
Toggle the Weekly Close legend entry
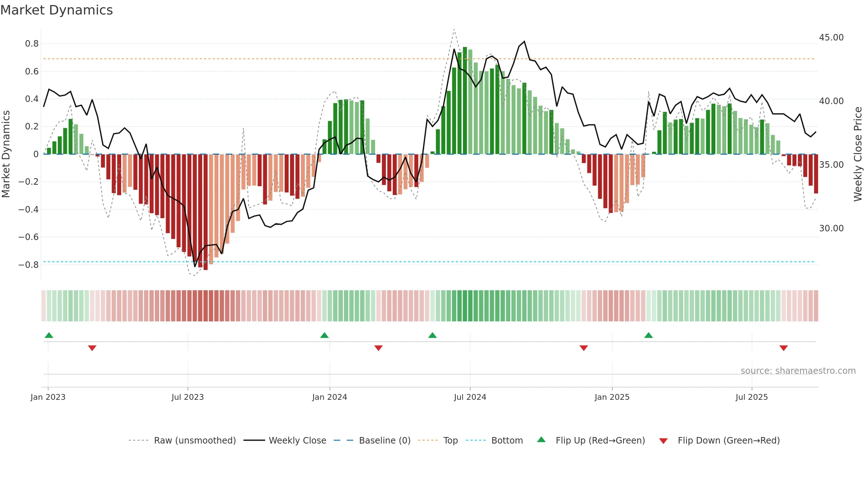[285, 440]
